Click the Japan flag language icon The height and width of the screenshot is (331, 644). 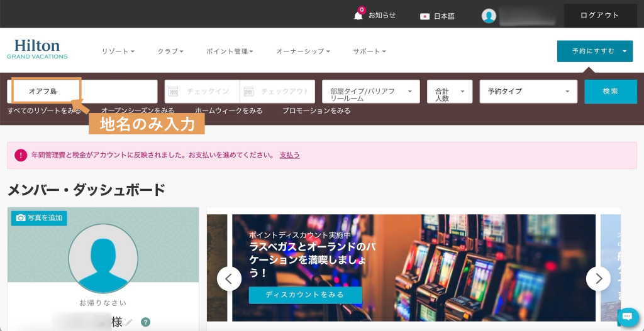pyautogui.click(x=425, y=16)
